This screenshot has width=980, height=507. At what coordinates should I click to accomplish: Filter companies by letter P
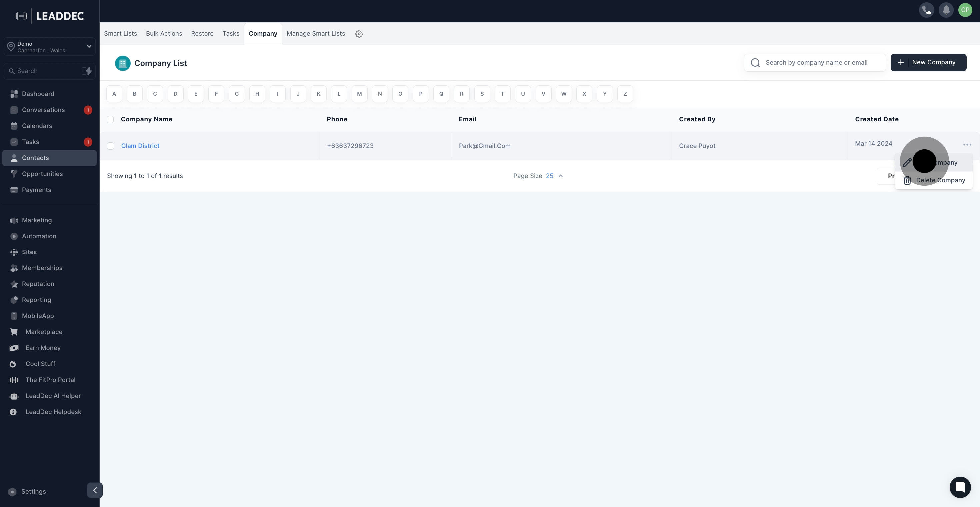pos(421,94)
